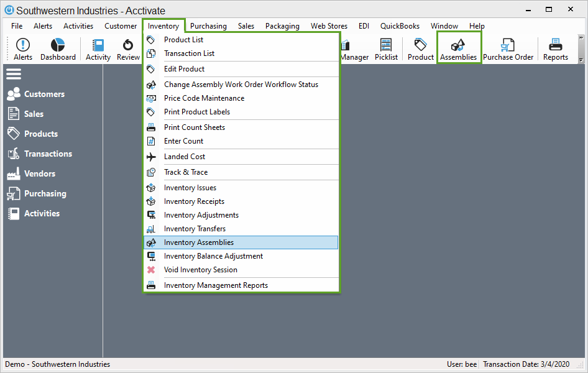Open Activities in the sidebar
Screen dimensions: 588x373
34,213
